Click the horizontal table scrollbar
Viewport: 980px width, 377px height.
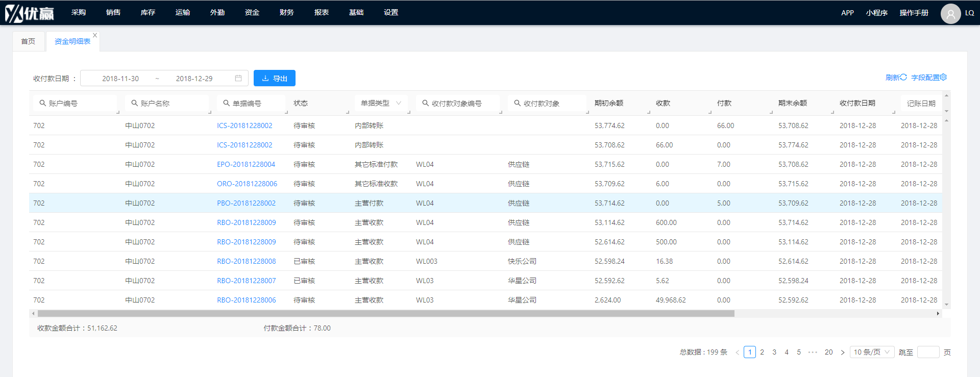click(386, 314)
